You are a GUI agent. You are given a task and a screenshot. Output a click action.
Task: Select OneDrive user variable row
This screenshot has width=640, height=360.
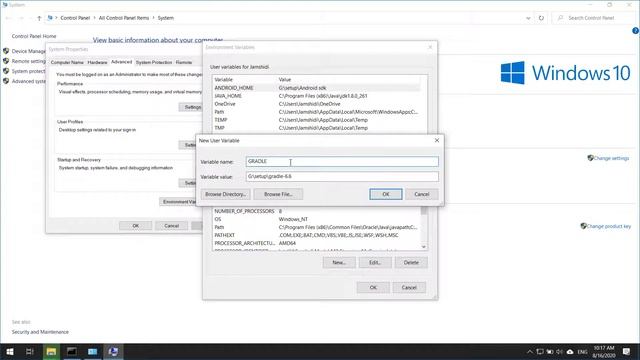pyautogui.click(x=316, y=104)
